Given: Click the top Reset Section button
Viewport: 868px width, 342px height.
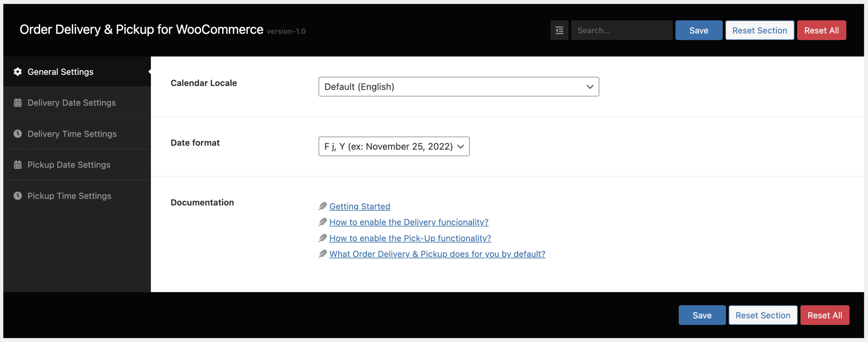Looking at the screenshot, I should [x=759, y=31].
